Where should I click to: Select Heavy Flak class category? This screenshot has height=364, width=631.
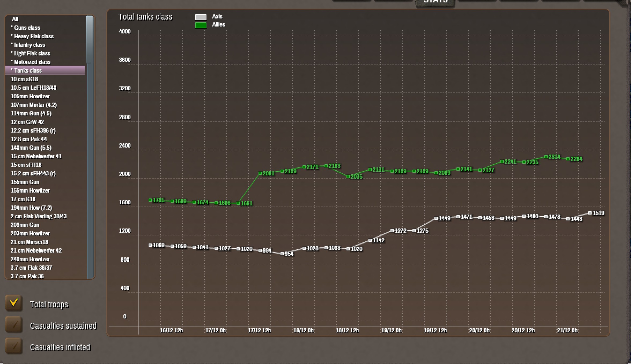coord(34,36)
